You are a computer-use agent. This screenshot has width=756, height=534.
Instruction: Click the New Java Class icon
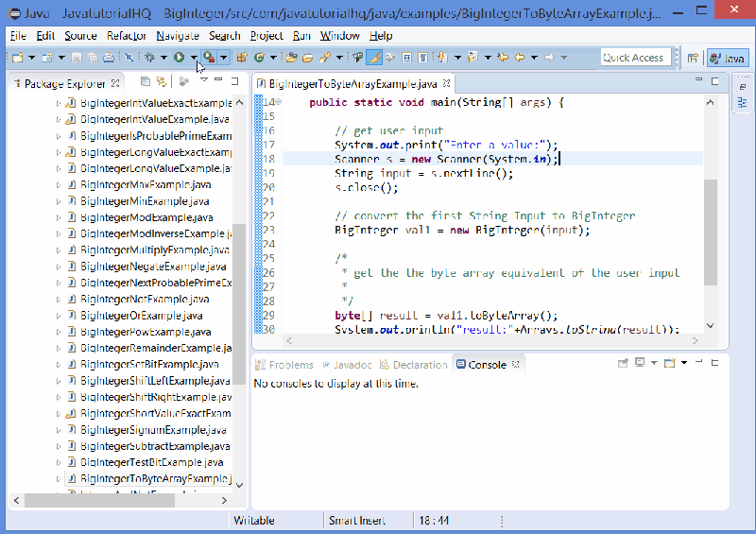(x=259, y=58)
